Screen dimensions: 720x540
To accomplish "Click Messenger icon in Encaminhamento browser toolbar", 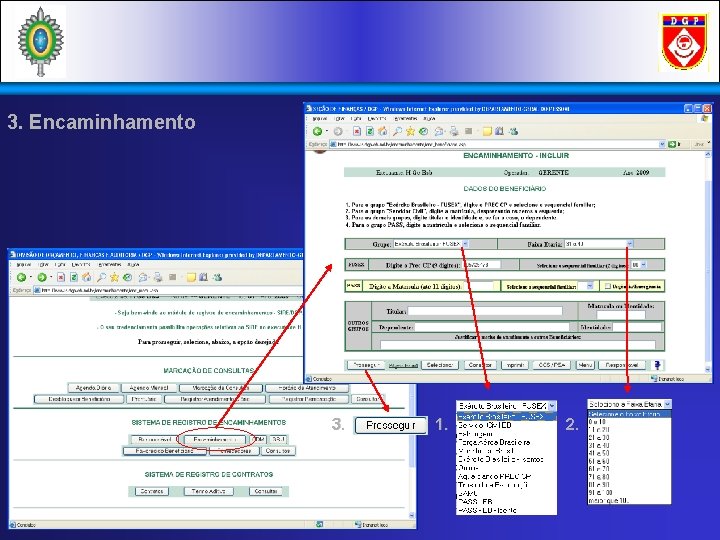I will (513, 131).
